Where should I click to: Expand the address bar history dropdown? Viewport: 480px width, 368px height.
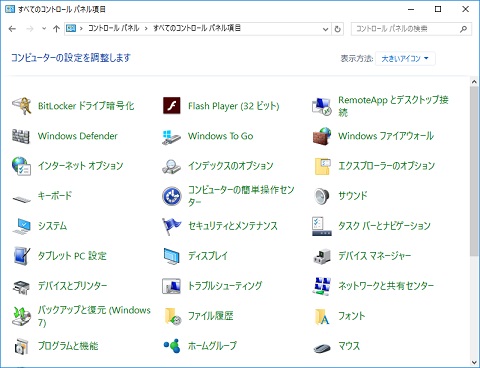pos(326,29)
